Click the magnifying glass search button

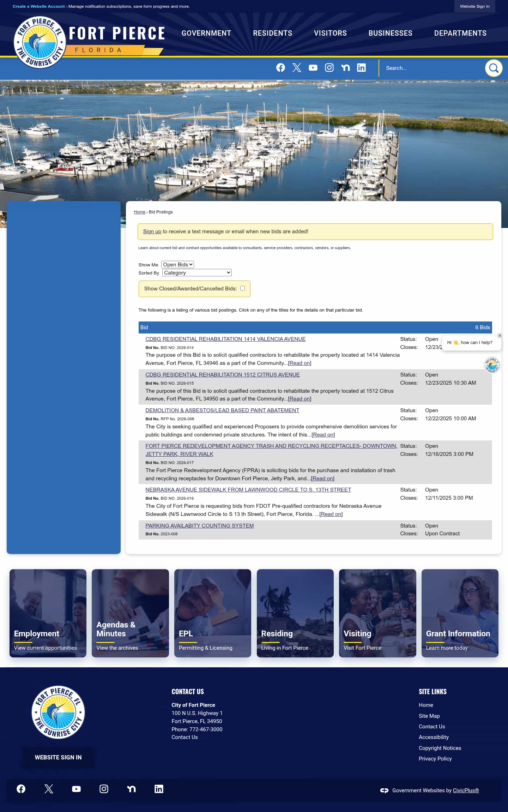pos(494,68)
